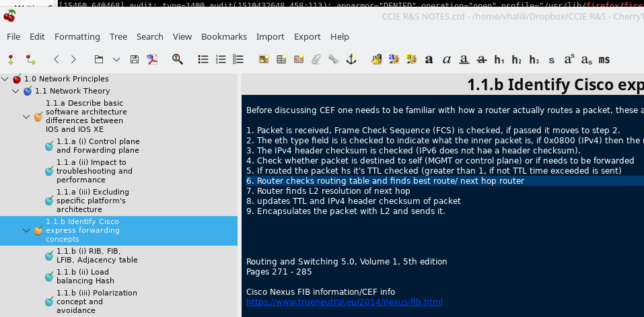Collapse the 1.0 Network Principles node
The width and height of the screenshot is (644, 317).
tap(5, 79)
